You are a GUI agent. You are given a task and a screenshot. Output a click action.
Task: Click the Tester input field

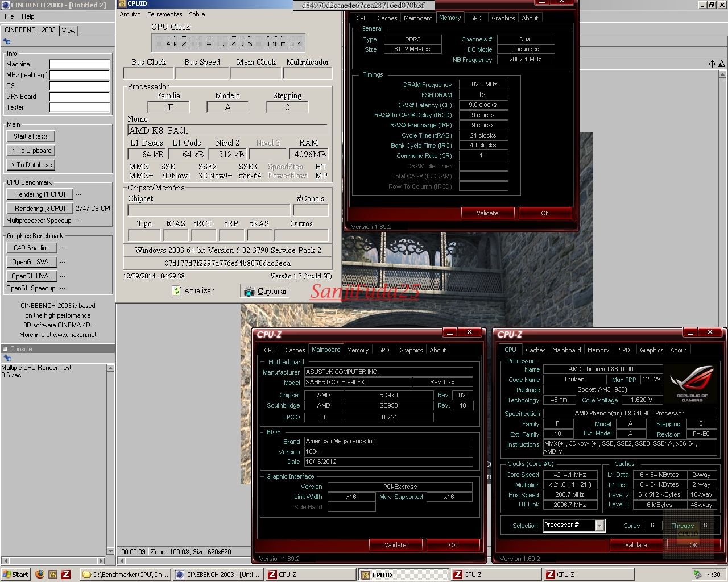point(79,107)
